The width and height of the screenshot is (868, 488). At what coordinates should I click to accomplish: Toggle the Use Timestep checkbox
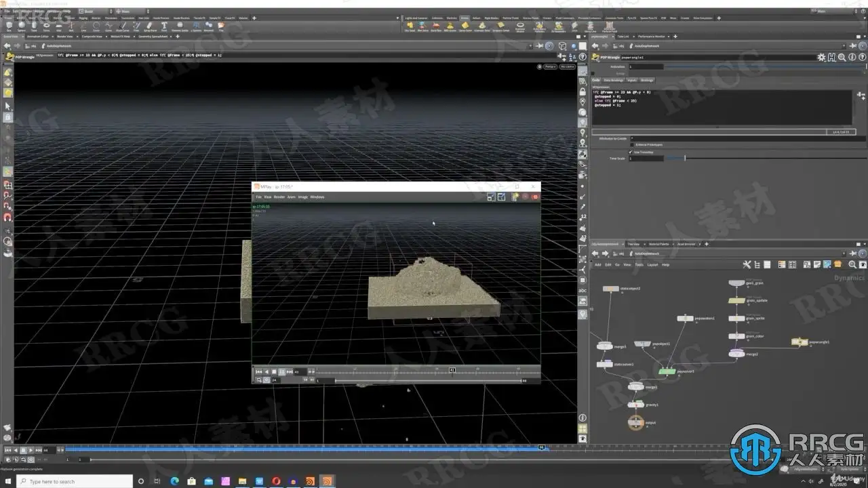(x=632, y=152)
